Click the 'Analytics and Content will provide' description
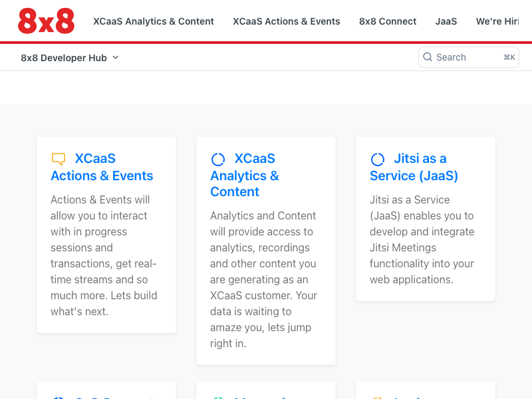Screen dimensions: 532x399 click(x=263, y=279)
